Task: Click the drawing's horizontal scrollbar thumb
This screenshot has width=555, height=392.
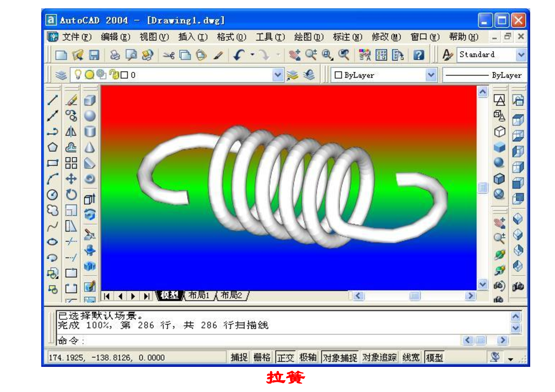Action: [x=415, y=296]
